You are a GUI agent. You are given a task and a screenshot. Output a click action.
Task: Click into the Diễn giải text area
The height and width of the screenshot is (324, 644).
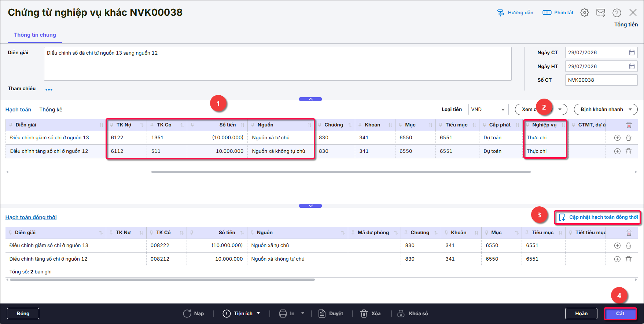click(278, 64)
